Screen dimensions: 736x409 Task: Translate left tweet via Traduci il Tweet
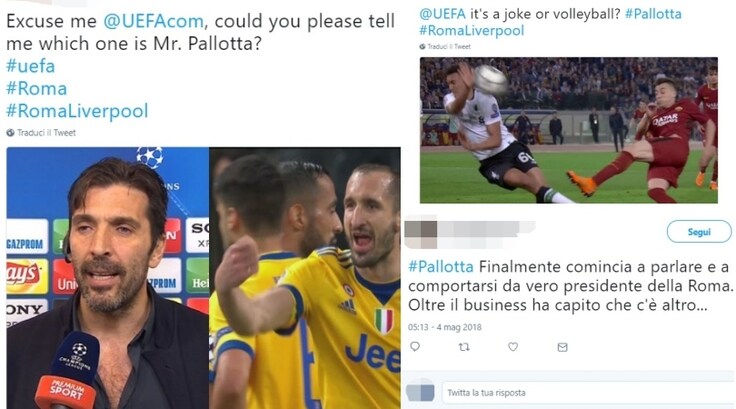coord(46,133)
